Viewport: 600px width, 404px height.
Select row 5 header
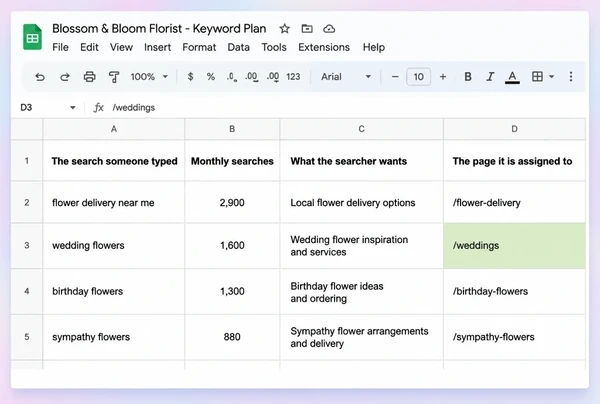27,337
